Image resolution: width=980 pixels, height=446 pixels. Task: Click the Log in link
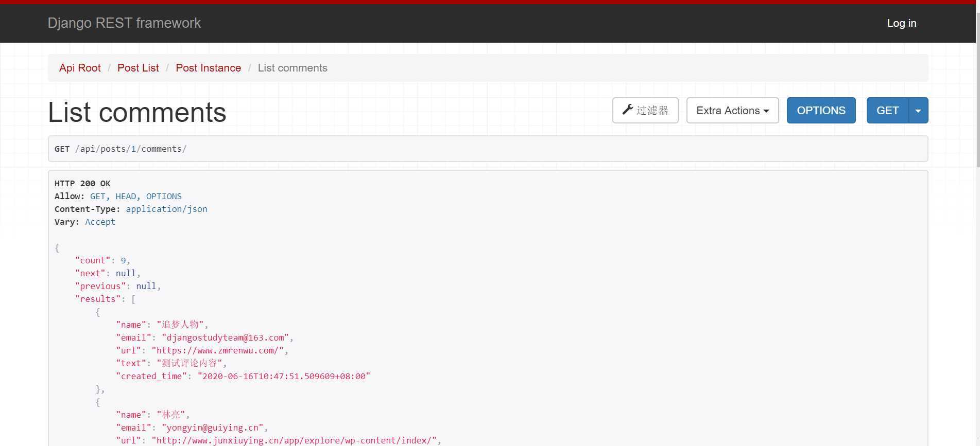click(901, 23)
